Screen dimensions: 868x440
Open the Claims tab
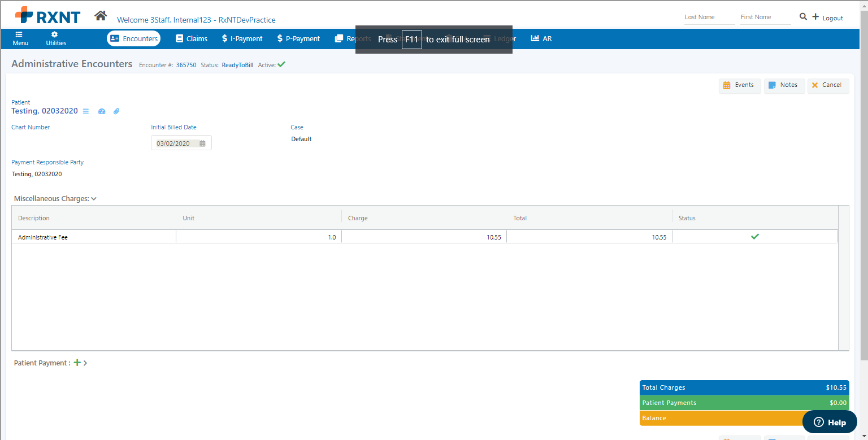[192, 38]
